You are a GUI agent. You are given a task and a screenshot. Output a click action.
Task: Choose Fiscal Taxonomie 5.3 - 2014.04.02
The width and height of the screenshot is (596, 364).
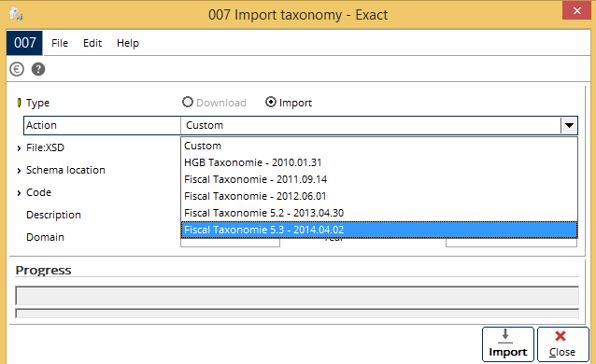click(379, 230)
